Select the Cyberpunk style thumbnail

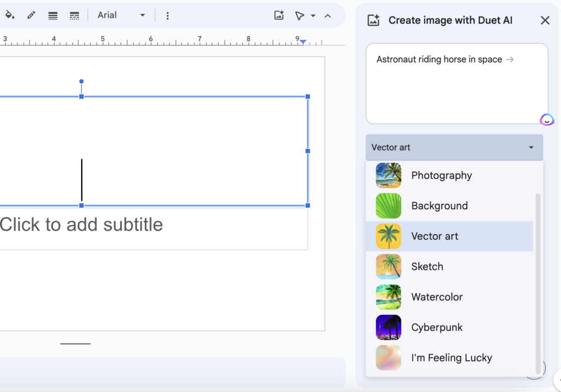click(388, 327)
